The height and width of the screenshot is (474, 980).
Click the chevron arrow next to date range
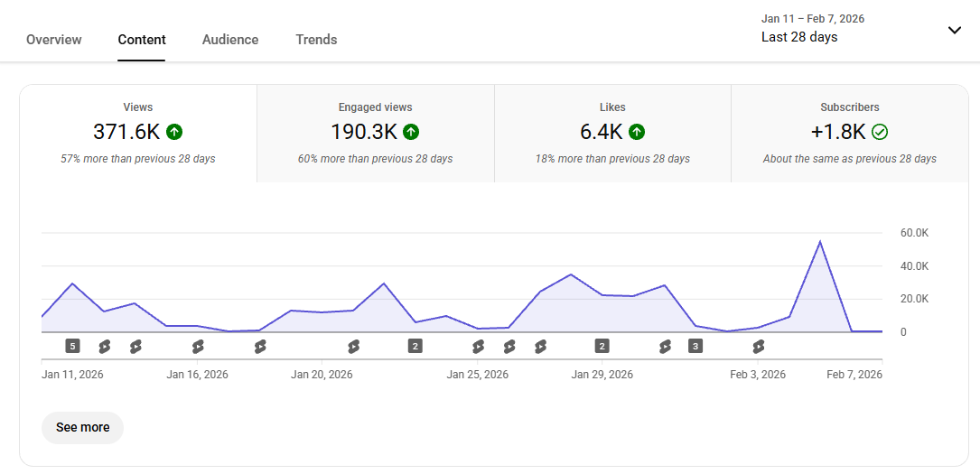click(955, 30)
